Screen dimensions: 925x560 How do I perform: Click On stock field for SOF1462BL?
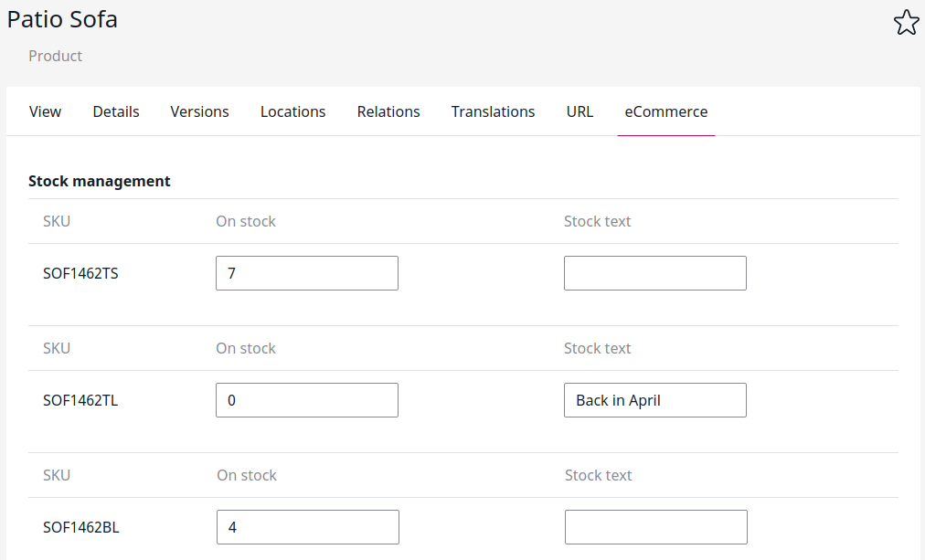coord(307,527)
